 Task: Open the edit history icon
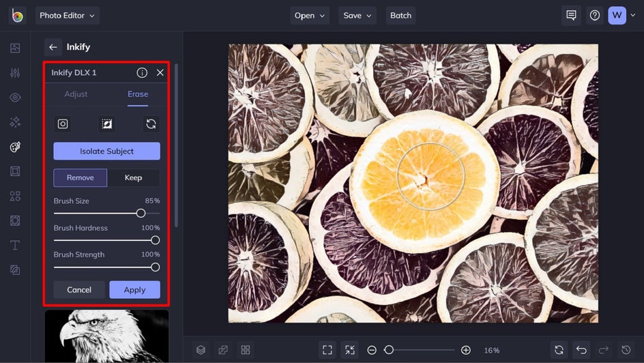coord(626,350)
